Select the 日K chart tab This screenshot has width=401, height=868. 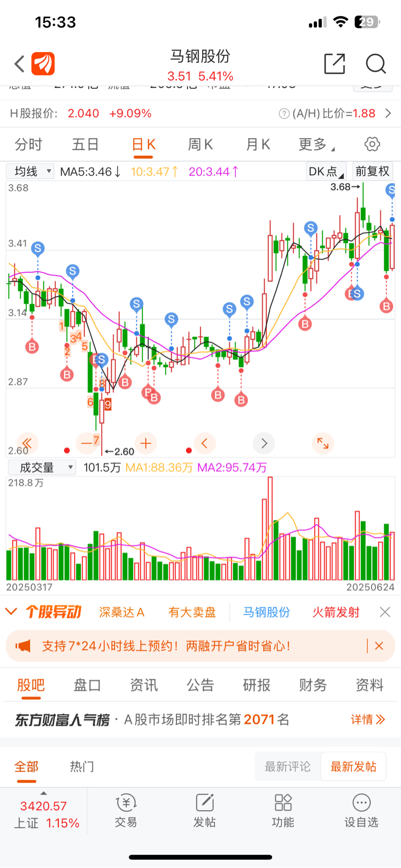click(x=144, y=145)
